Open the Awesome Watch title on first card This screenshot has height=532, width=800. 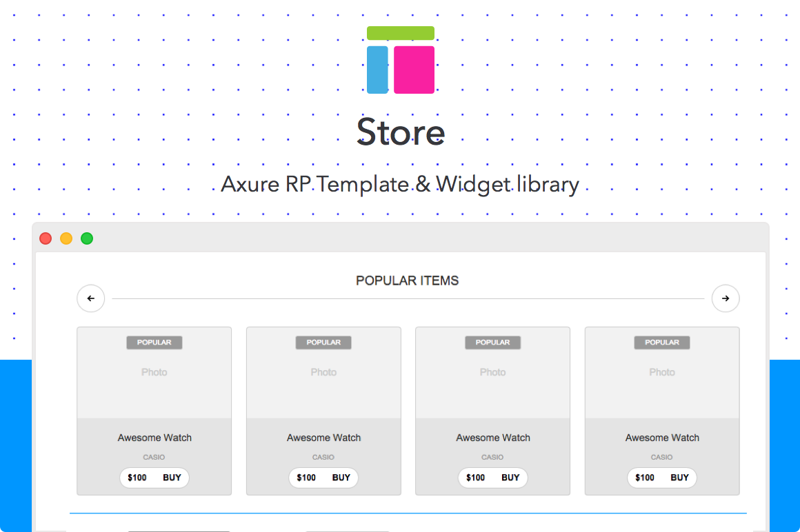point(154,438)
